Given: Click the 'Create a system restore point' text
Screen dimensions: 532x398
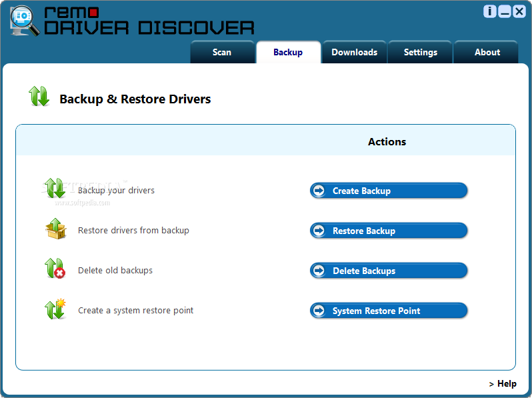Looking at the screenshot, I should [135, 311].
